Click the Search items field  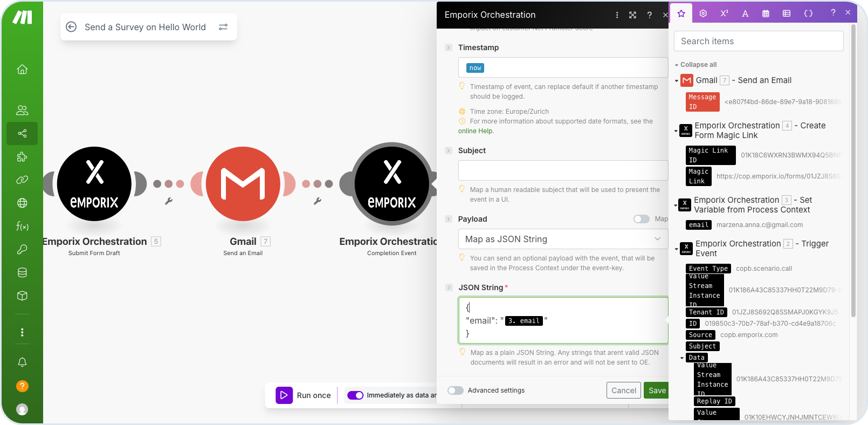point(759,41)
